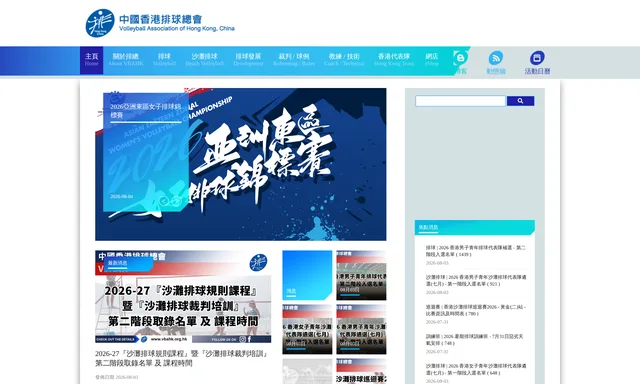This screenshot has height=384, width=640.
Task: Click the Instagram icon in featured banner
Action: coord(242,339)
